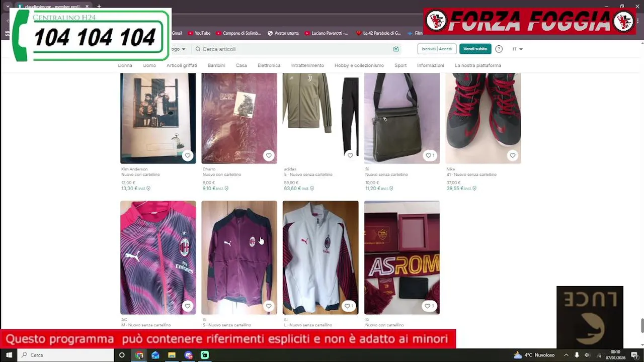Click the magnifier icon in search field

point(198,49)
